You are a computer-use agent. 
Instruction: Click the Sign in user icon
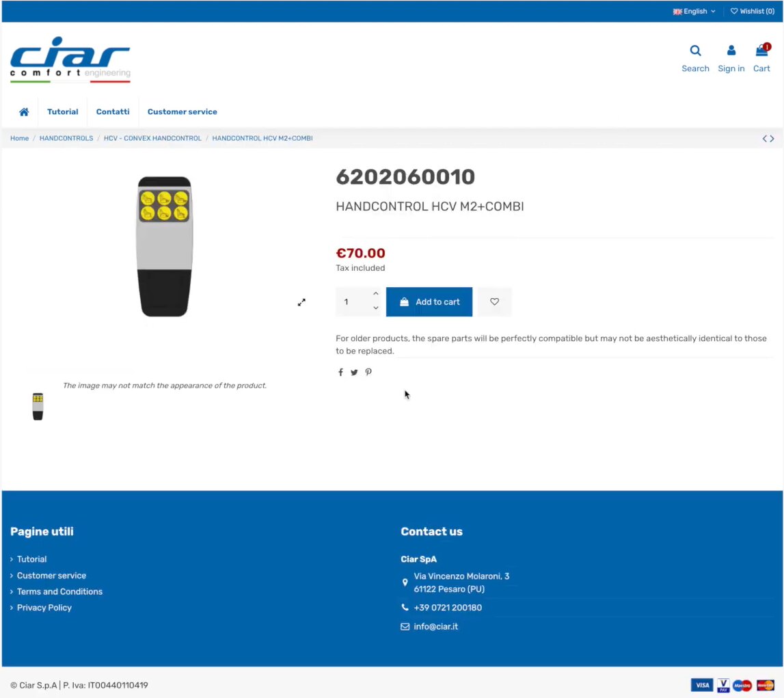click(731, 51)
